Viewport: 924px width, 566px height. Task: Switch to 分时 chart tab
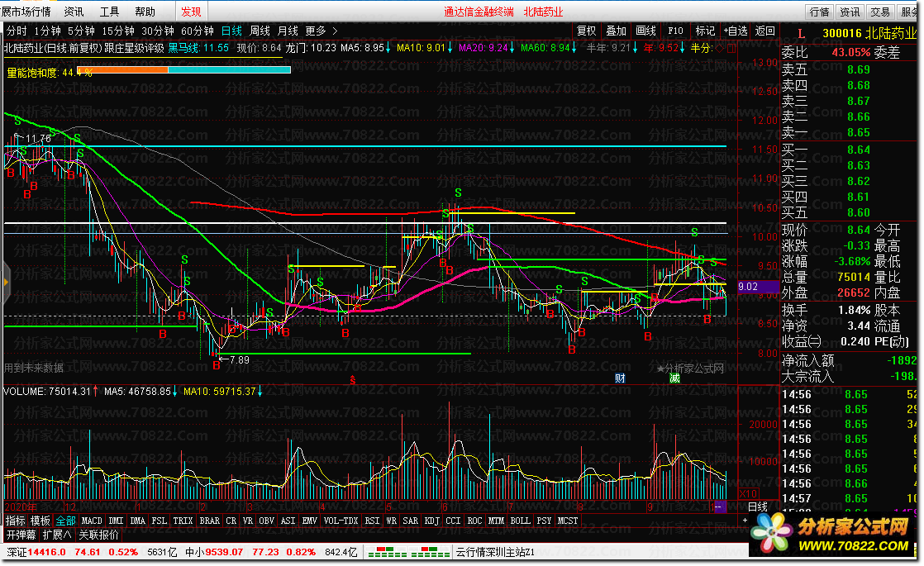(x=17, y=31)
